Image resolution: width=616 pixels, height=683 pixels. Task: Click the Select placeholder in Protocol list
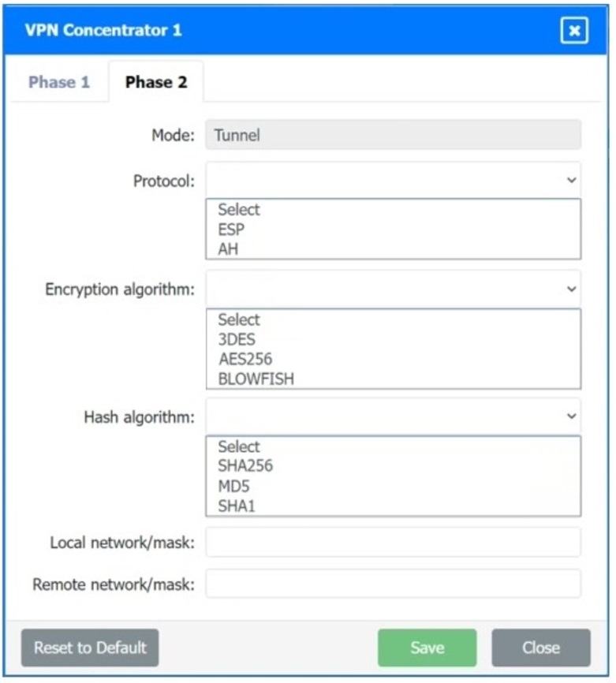coord(239,209)
